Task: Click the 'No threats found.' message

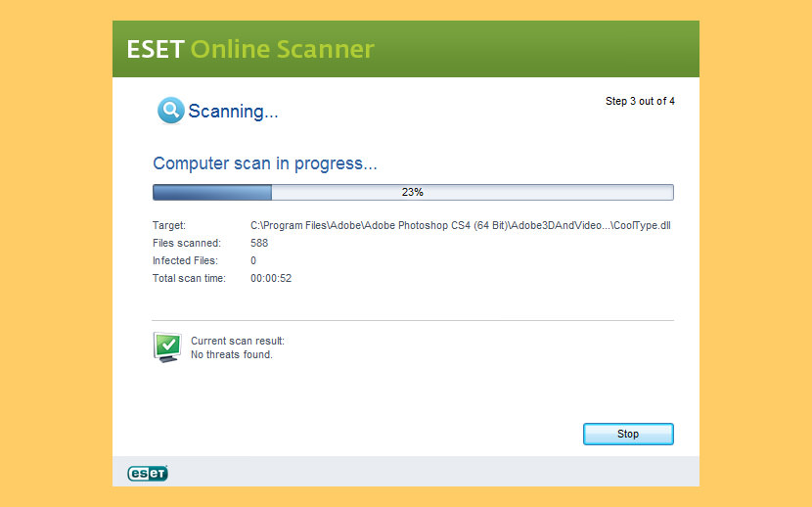Action: 232,354
